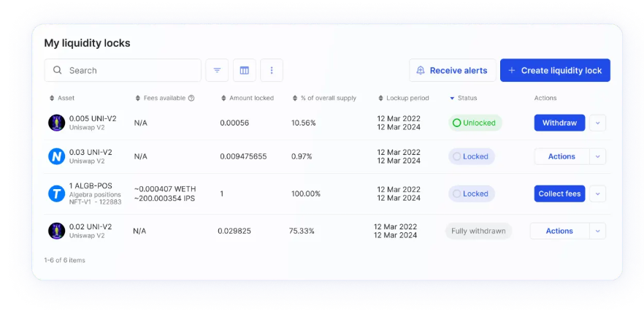Click the Unlocked status badge
This screenshot has height=314, width=644.
click(x=475, y=123)
